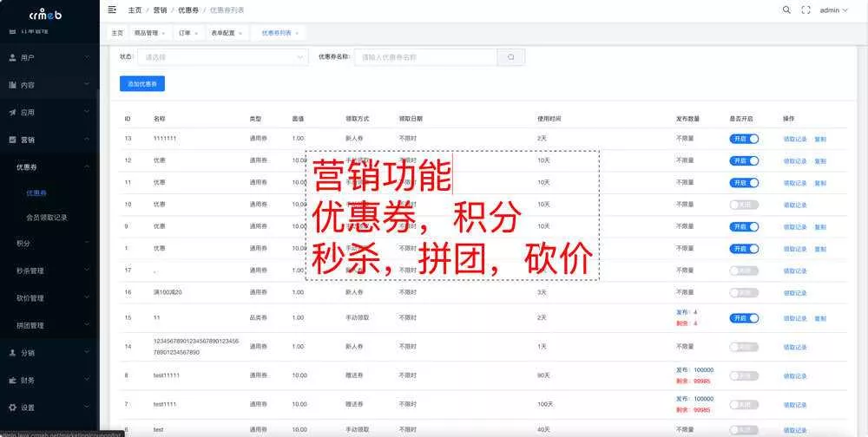Close the 商品管理 tab with its x
Screen dimensions: 868x437
[x=163, y=33]
